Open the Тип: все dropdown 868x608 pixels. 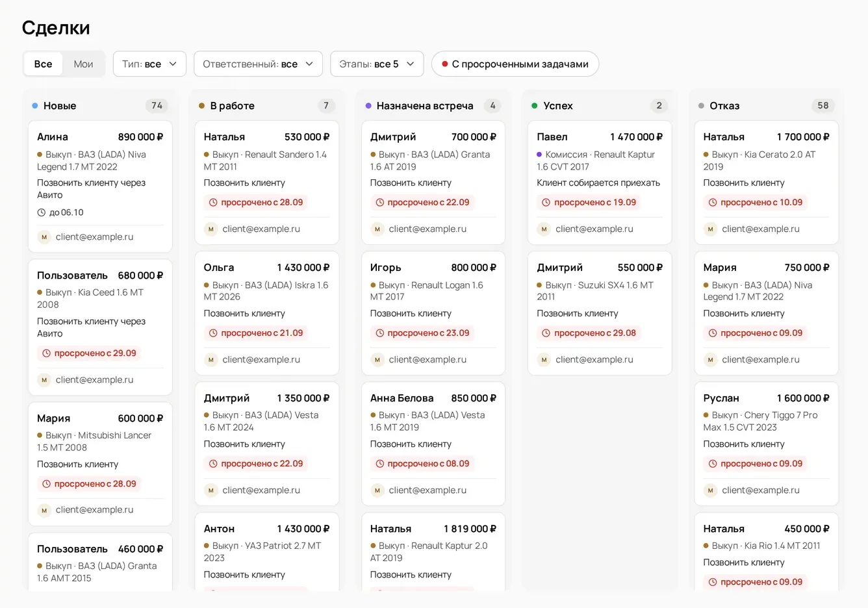coord(149,64)
